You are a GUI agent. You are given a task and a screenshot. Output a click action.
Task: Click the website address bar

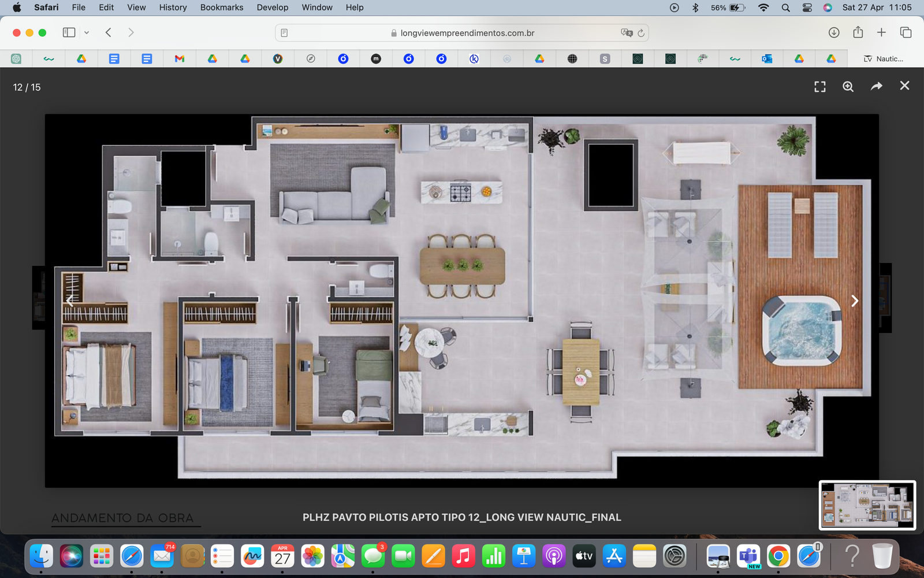pos(462,33)
